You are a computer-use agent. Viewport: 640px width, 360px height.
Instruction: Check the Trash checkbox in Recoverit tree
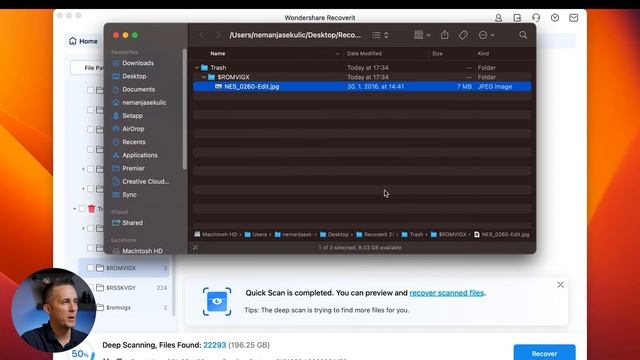(x=82, y=209)
